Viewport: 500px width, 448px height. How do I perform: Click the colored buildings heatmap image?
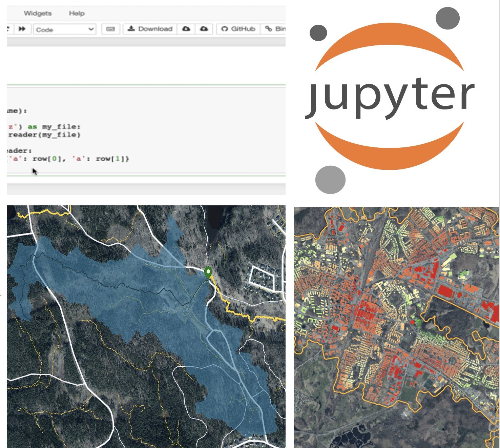click(396, 327)
